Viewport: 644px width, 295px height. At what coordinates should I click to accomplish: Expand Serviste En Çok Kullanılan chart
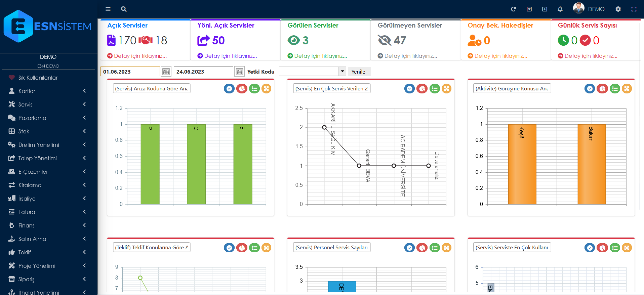click(x=627, y=248)
